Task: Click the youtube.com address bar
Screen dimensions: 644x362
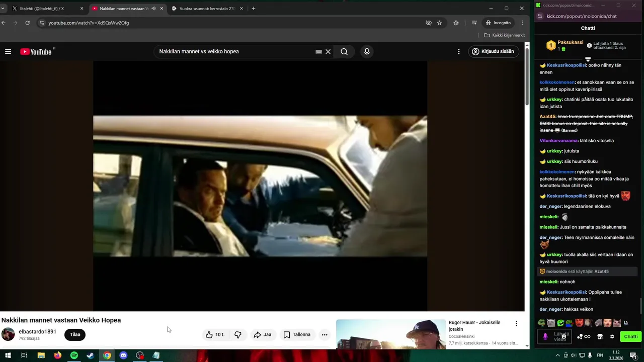Action: [x=231, y=23]
